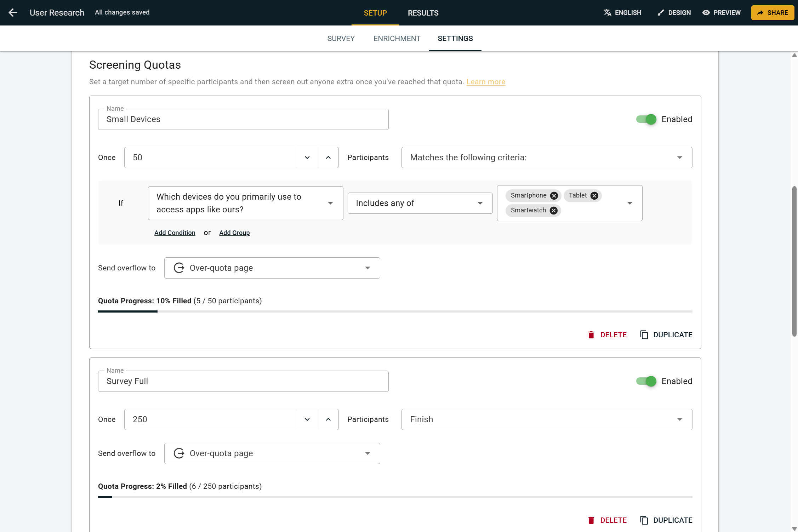Open the Survey sub-tab
The image size is (798, 532).
(x=341, y=39)
